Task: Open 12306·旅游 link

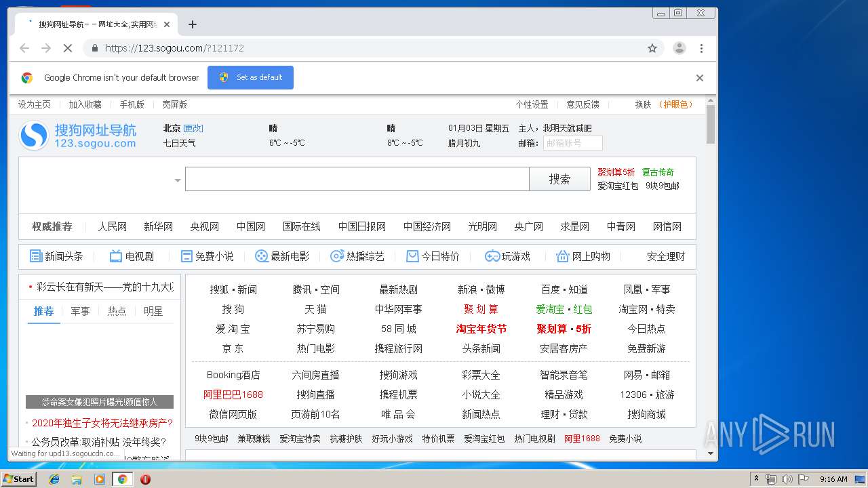Action: [x=647, y=394]
